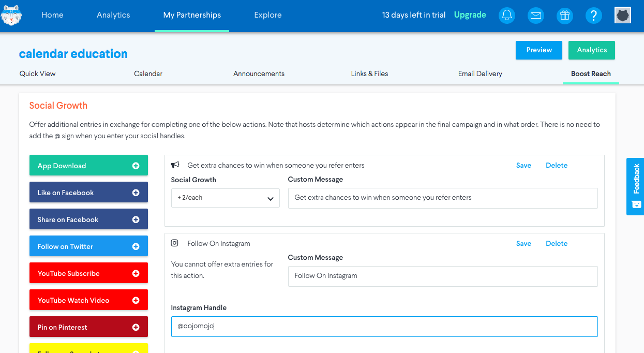This screenshot has width=644, height=353.
Task: Switch to the Quick View tab
Action: coord(38,73)
